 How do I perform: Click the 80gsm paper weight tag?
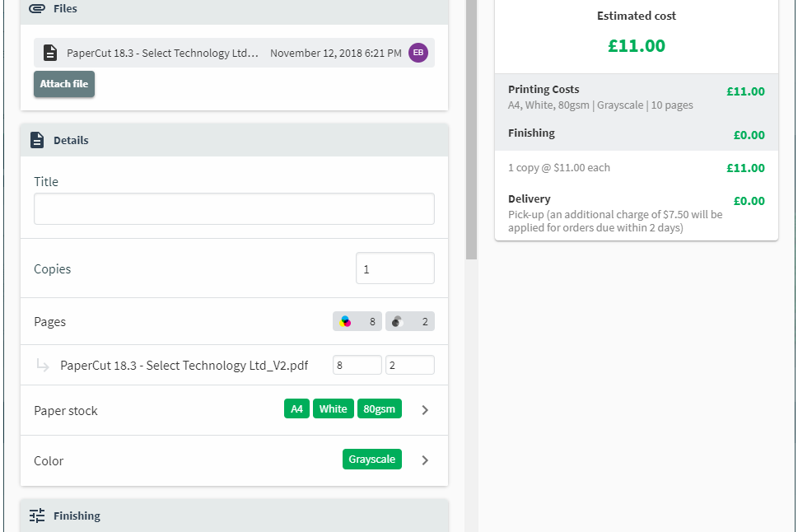[380, 408]
